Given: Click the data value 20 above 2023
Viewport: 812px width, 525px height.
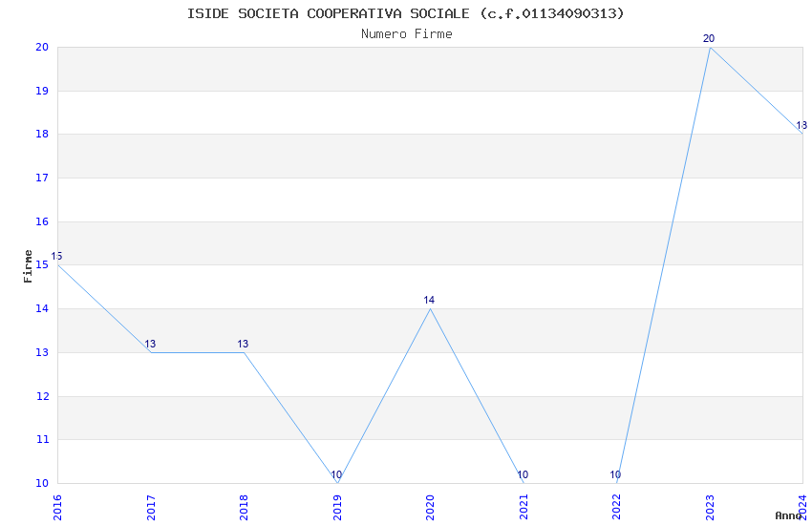Looking at the screenshot, I should (709, 38).
